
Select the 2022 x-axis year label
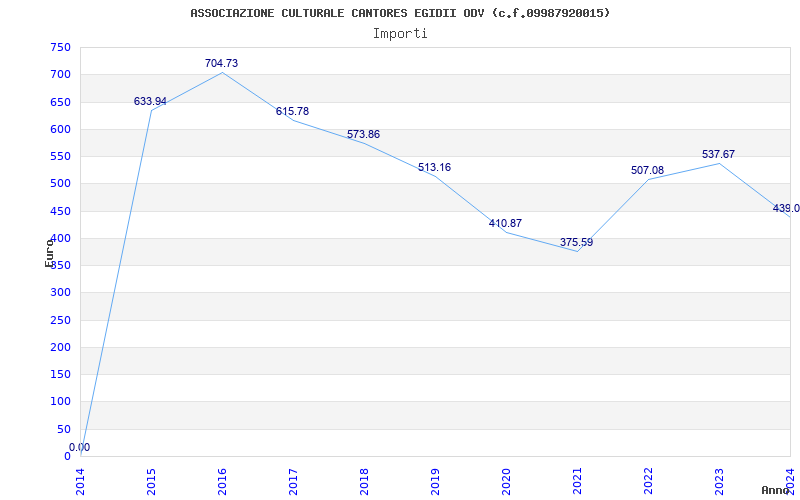(648, 482)
